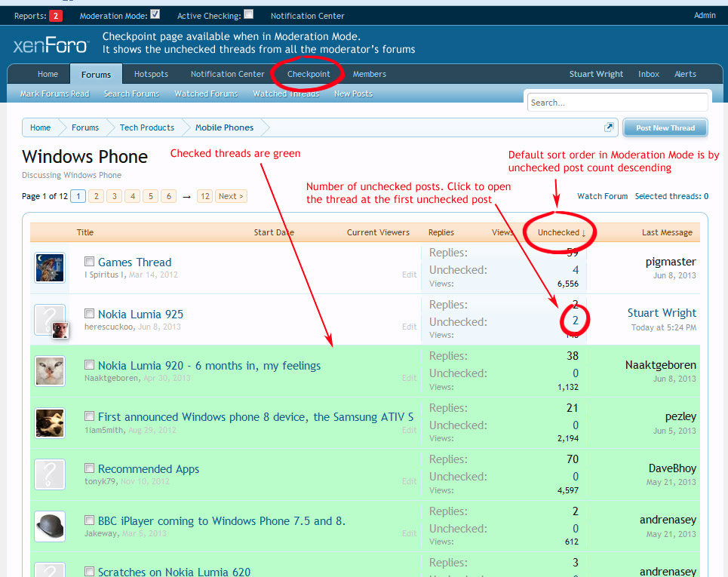728x577 pixels.
Task: Open New Posts link
Action: (x=353, y=94)
